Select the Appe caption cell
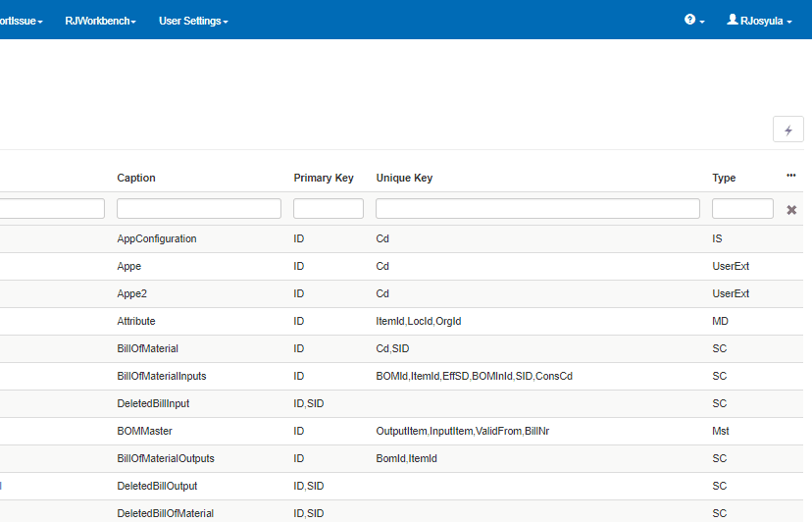 (x=128, y=267)
